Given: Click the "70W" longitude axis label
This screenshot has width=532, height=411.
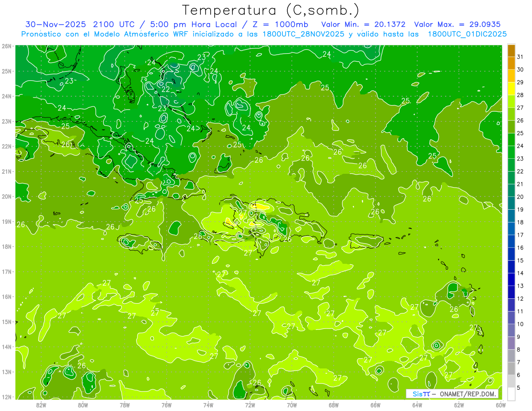Looking at the screenshot, I should click(292, 405).
